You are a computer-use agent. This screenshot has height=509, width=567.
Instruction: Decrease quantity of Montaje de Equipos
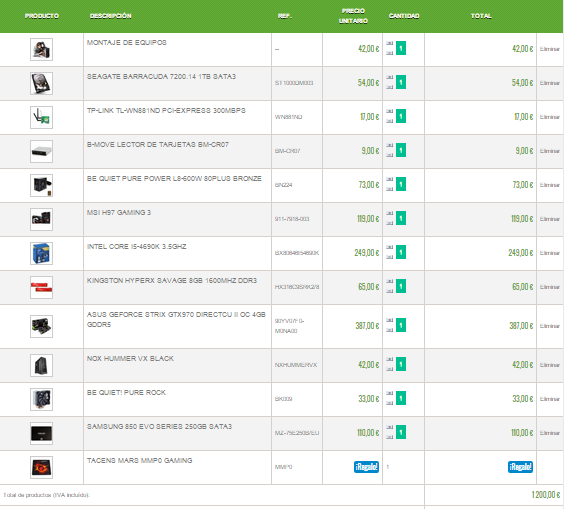click(389, 53)
